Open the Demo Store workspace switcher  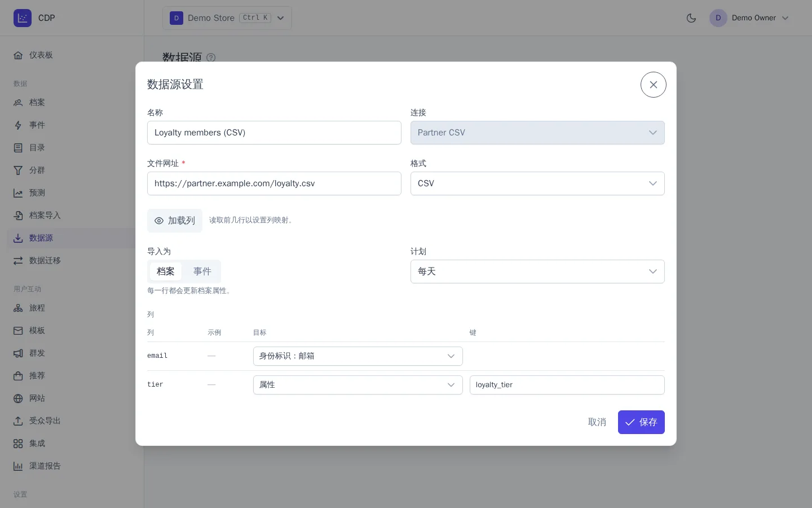coord(227,18)
